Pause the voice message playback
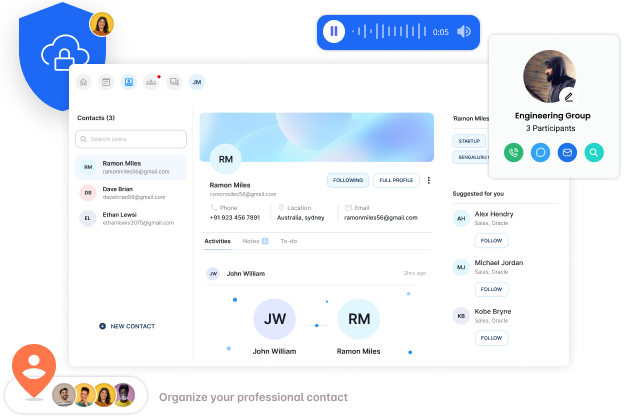Screen dimensions: 634x420 pos(334,32)
